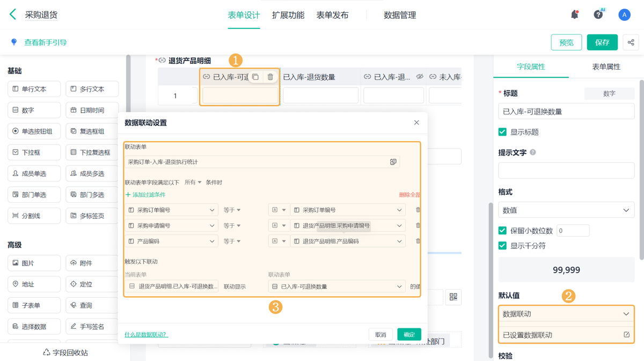Uncheck the 显示标题 checkbox
The width and height of the screenshot is (644, 361).
pos(502,132)
